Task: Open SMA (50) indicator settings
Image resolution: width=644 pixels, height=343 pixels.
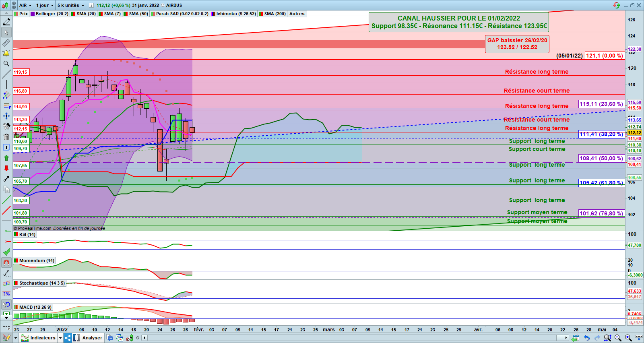Action: [x=136, y=14]
